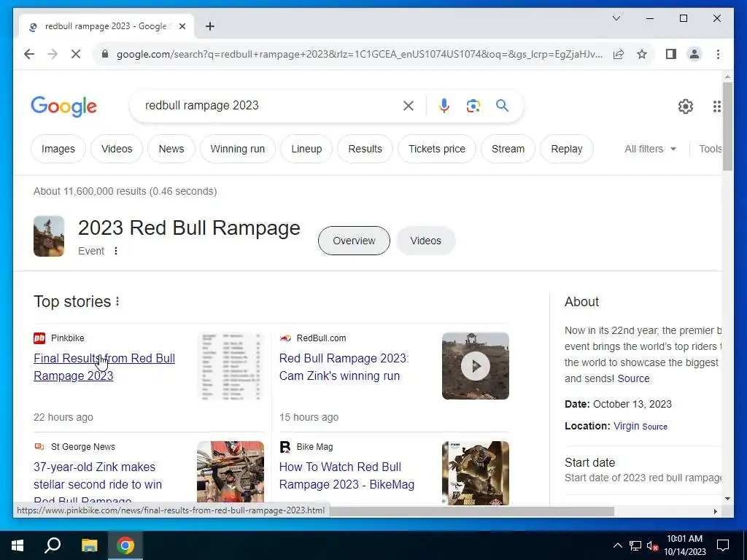747x560 pixels.
Task: Open network status tray icon
Action: pos(635,545)
